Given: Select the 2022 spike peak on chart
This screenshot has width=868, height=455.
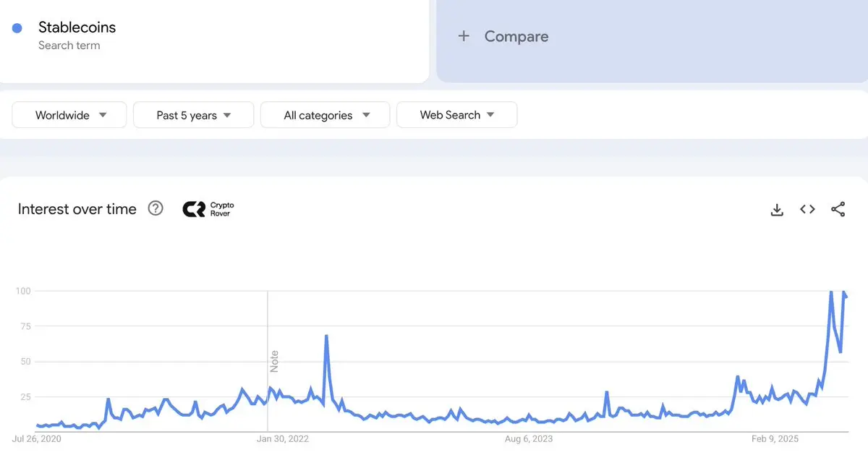Looking at the screenshot, I should 327,336.
